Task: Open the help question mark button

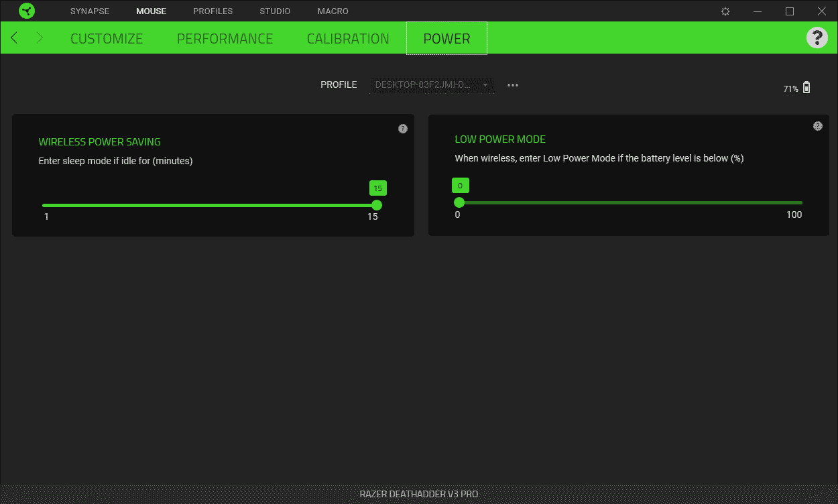Action: pos(817,38)
